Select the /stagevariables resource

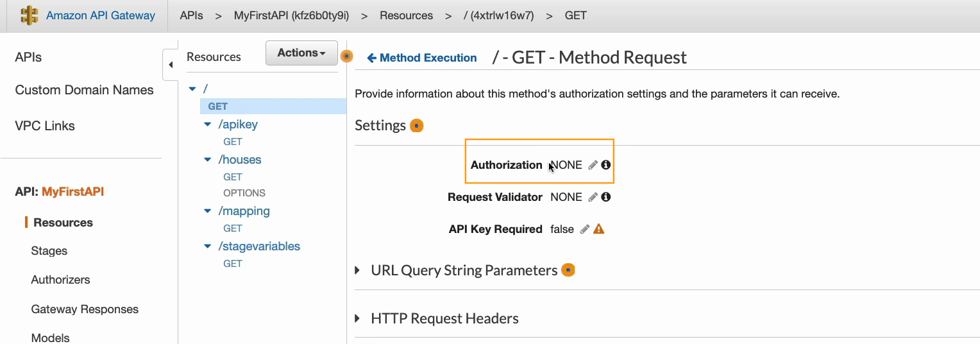[259, 246]
